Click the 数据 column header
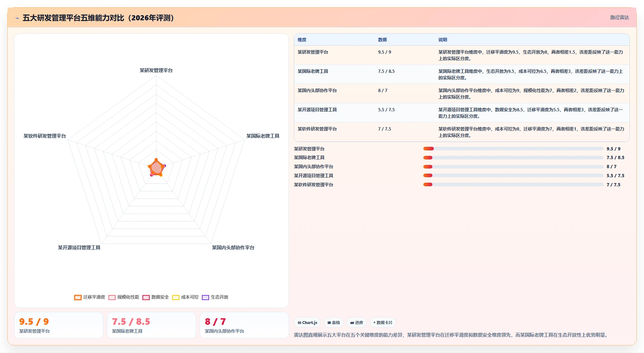This screenshot has height=353, width=644. (x=382, y=40)
